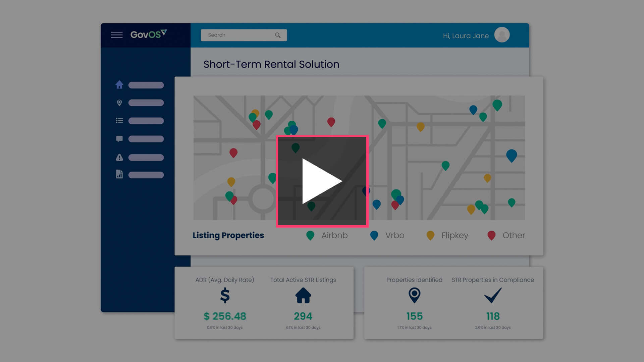The width and height of the screenshot is (644, 362).
Task: Click the Vrbo legend label
Action: point(395,235)
